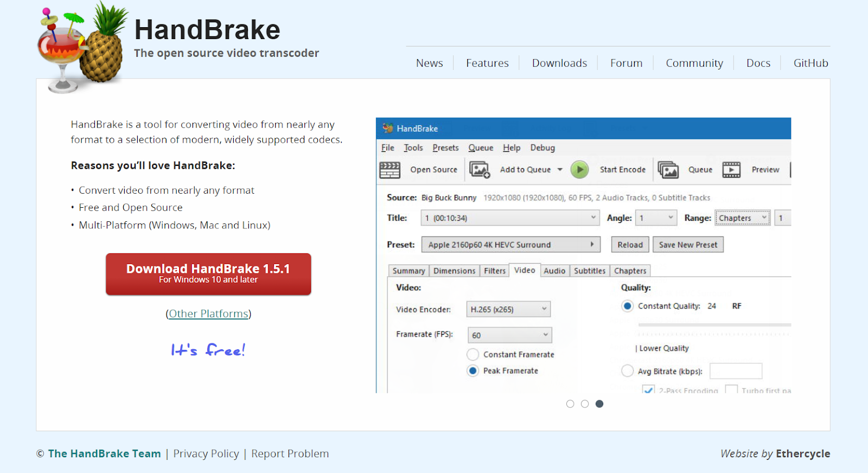868x473 pixels.
Task: Open the Angle dropdown
Action: pyautogui.click(x=656, y=218)
